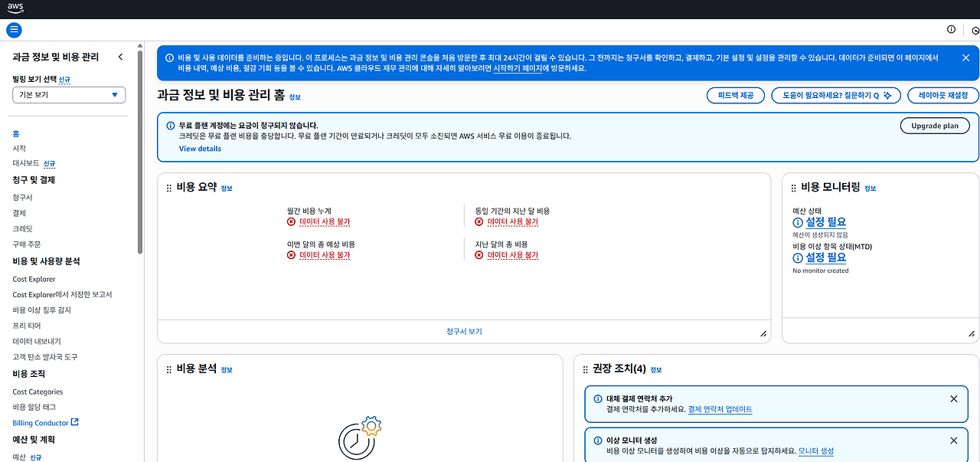
Task: Collapse the billing sidebar with the chevron
Action: [x=120, y=57]
